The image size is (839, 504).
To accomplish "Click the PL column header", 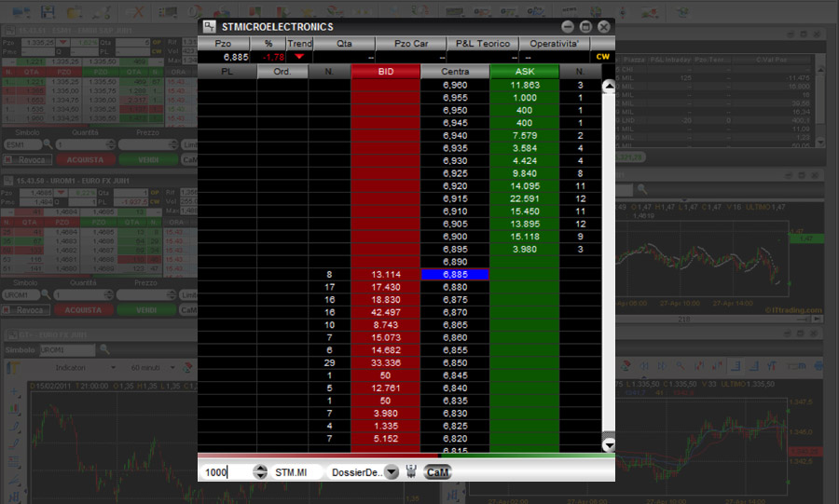I will pos(227,71).
